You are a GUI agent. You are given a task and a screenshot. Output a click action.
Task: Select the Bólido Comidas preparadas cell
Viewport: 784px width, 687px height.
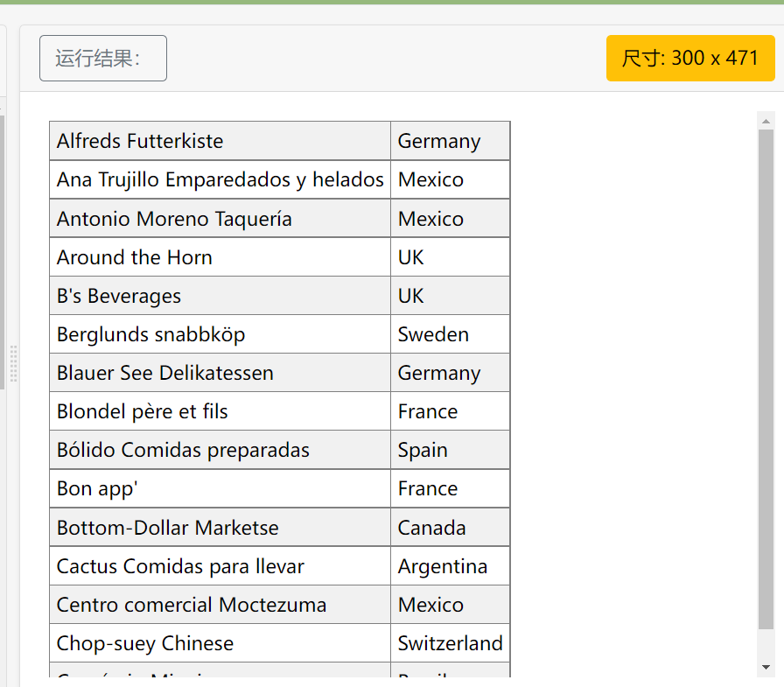(220, 450)
